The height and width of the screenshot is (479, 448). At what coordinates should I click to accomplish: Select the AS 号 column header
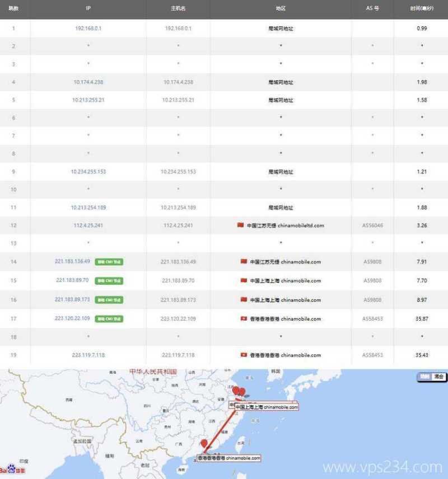[371, 8]
